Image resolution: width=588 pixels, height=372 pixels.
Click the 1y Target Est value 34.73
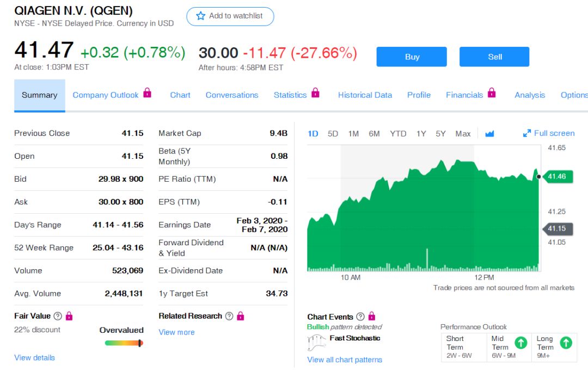277,293
